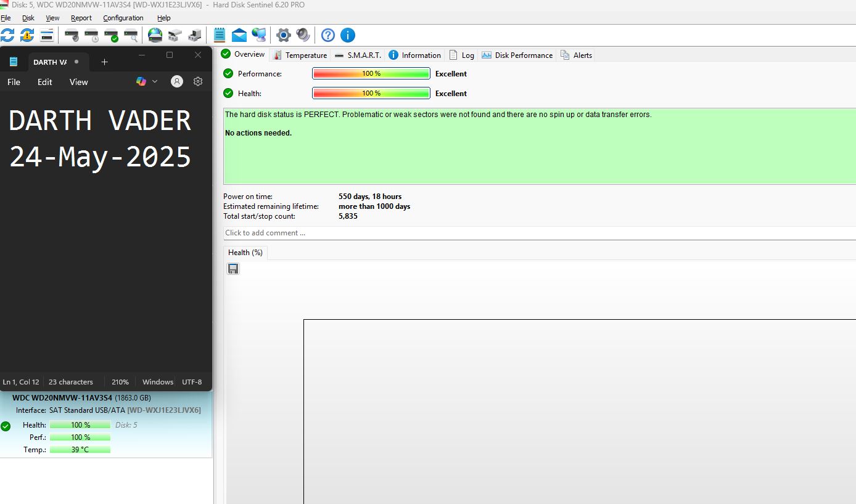The width and height of the screenshot is (856, 504).
Task: Click the disk panel view toolbar icon
Action: 47,35
